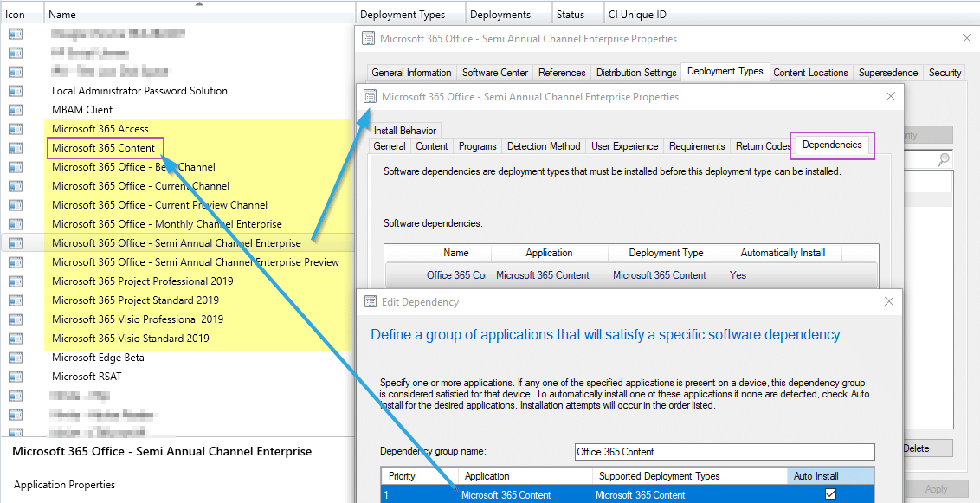
Task: Click the search magnifier icon at right
Action: coord(943,160)
